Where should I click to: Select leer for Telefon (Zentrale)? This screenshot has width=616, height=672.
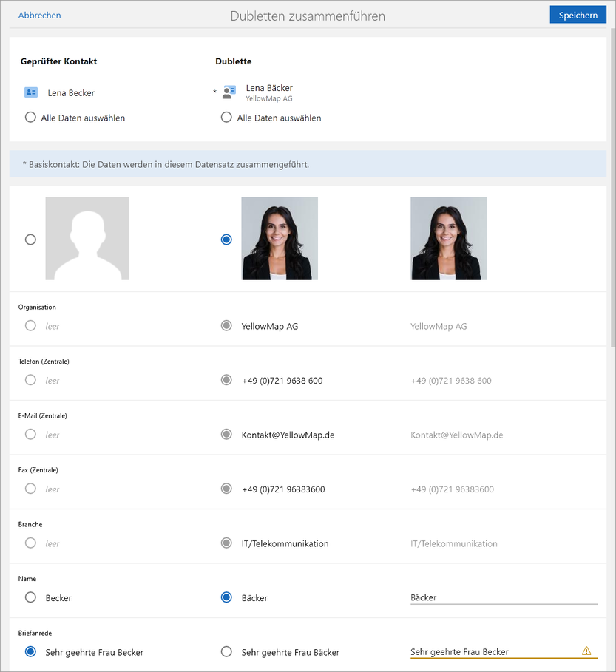coord(30,380)
